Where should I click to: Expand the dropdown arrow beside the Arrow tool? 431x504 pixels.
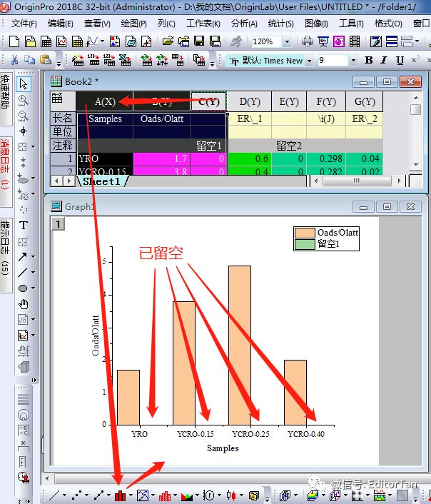tap(33, 257)
